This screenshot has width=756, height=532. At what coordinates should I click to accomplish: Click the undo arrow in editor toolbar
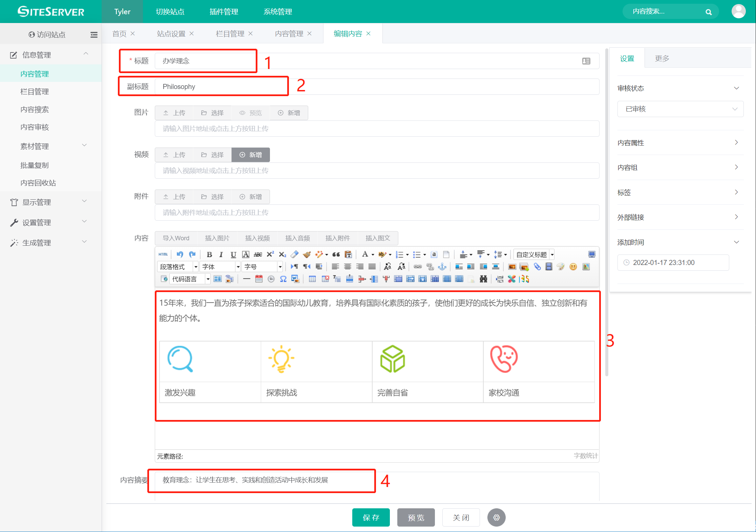180,254
